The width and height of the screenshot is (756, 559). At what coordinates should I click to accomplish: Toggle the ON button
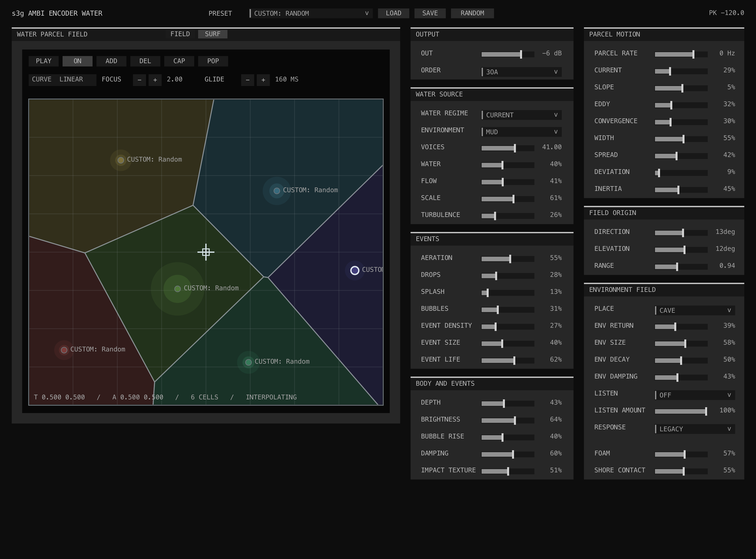(78, 61)
